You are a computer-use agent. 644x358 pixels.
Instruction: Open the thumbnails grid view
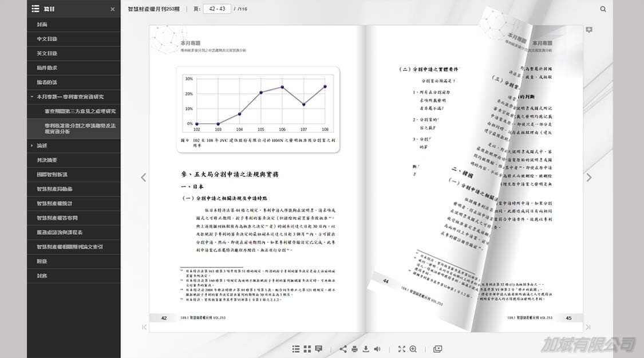coord(307,349)
